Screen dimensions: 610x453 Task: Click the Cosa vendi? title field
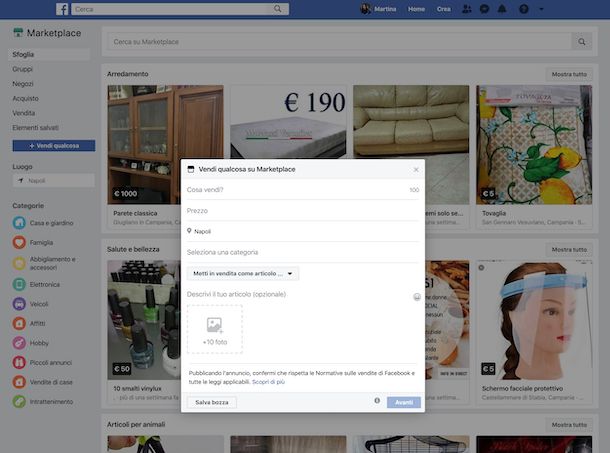pos(303,190)
